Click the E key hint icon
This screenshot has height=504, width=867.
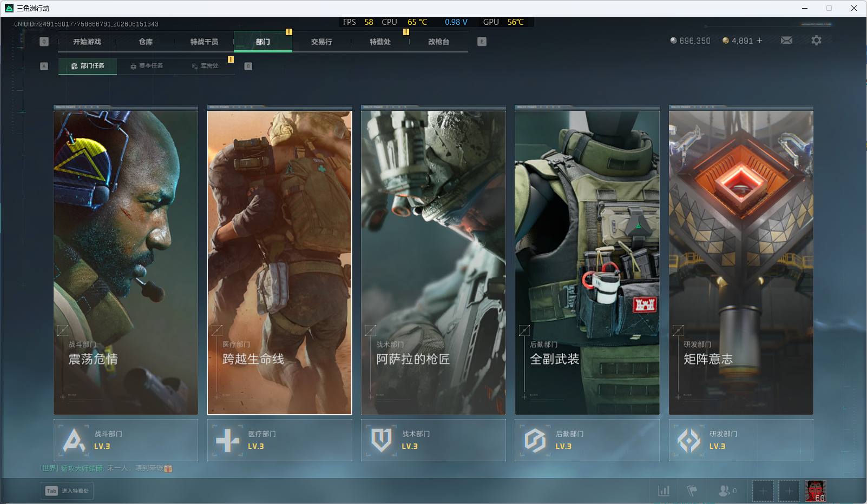point(482,42)
